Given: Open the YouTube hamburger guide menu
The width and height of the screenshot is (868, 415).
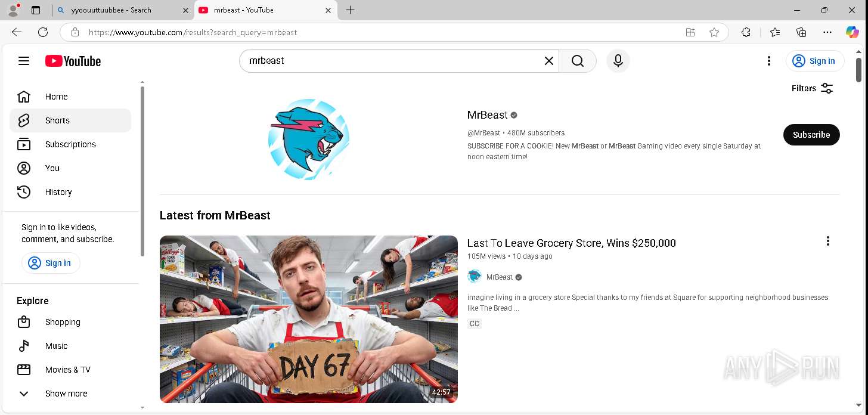Looking at the screenshot, I should tap(24, 61).
